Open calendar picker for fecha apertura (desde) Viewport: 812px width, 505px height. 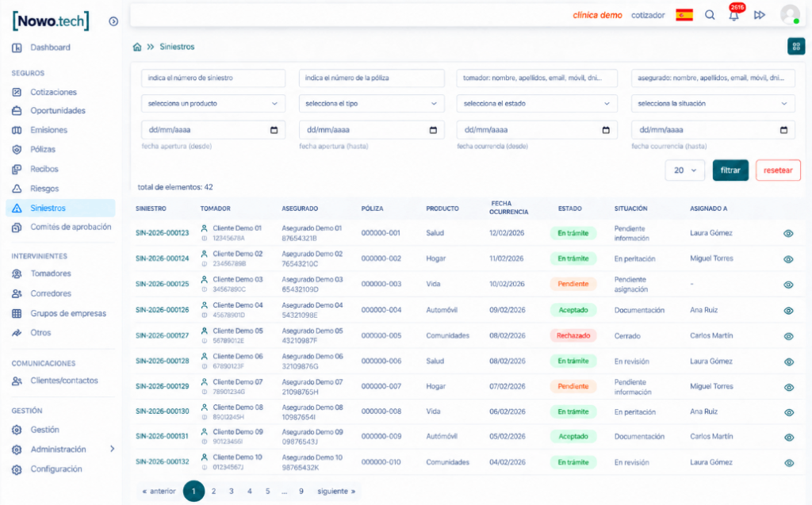(x=274, y=130)
